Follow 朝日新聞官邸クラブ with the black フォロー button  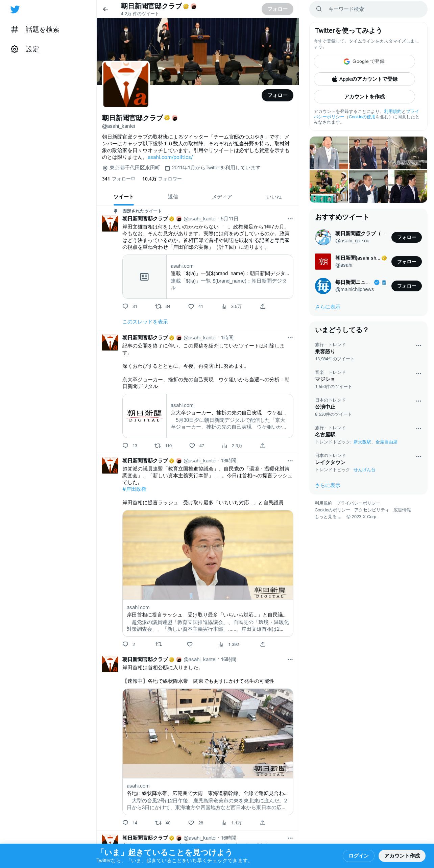(x=277, y=95)
